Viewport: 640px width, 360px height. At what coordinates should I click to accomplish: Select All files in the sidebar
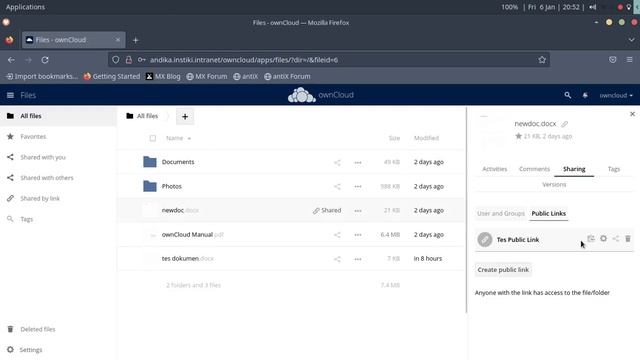(58, 116)
